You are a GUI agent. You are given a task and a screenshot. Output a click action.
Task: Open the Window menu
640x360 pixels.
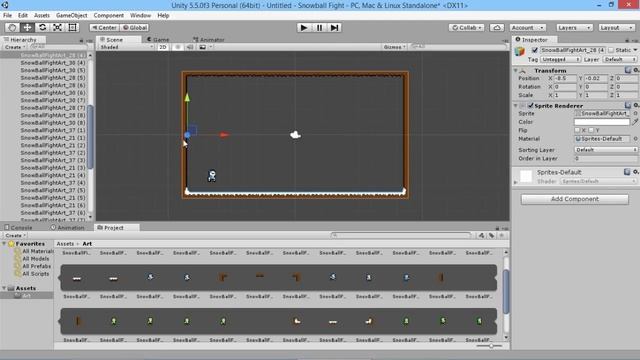point(140,15)
